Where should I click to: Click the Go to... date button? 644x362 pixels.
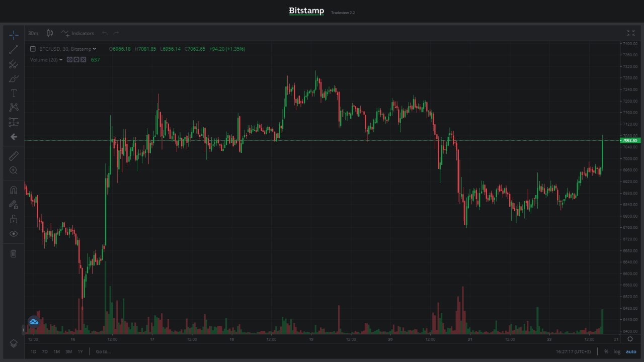click(x=103, y=351)
